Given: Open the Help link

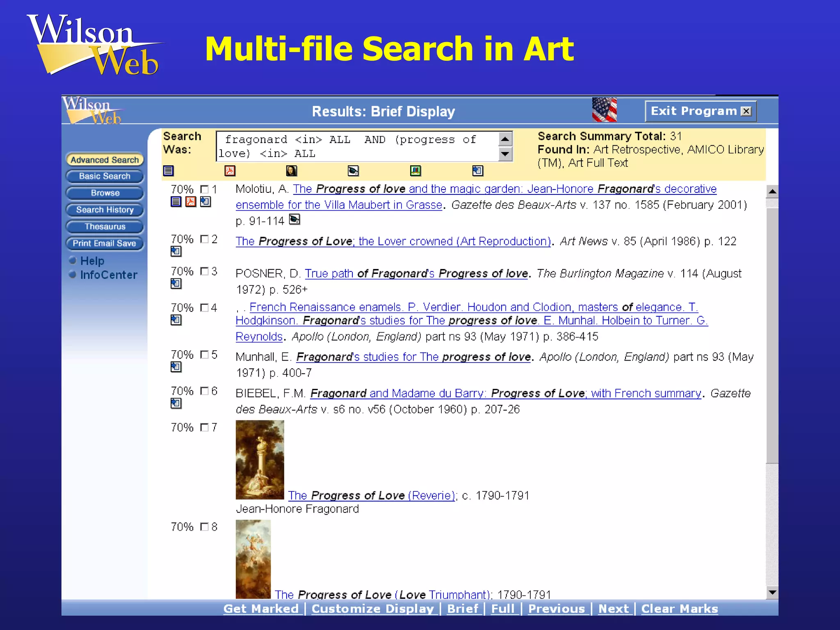Looking at the screenshot, I should (92, 261).
